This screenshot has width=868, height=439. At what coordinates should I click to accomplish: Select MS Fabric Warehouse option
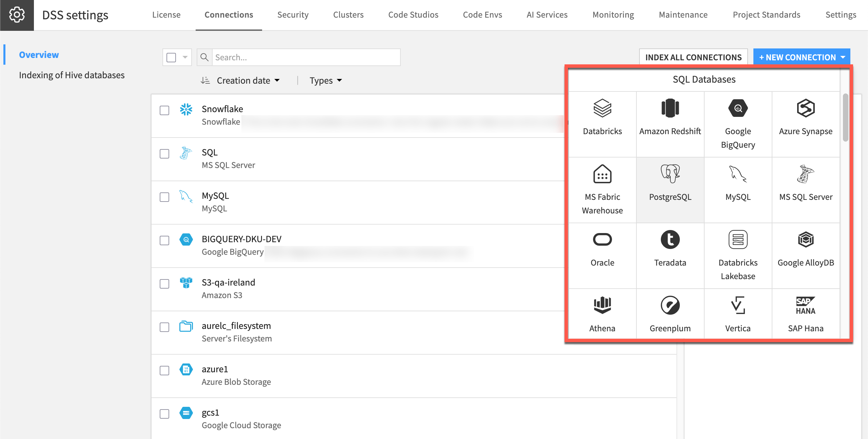tap(602, 190)
